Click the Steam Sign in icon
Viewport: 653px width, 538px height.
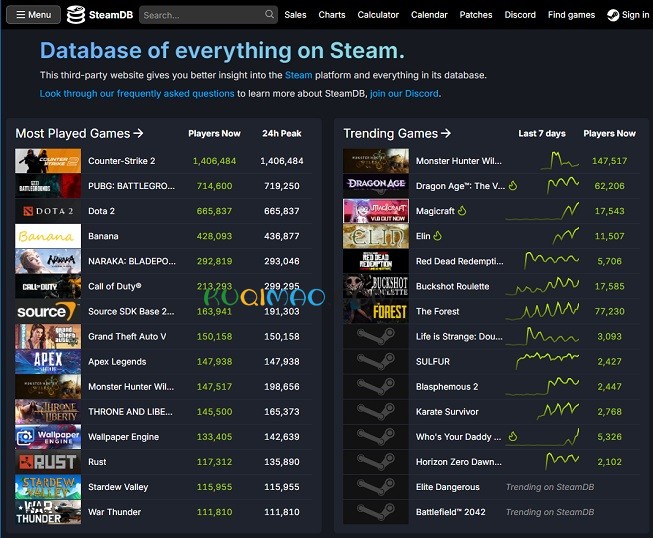[613, 15]
